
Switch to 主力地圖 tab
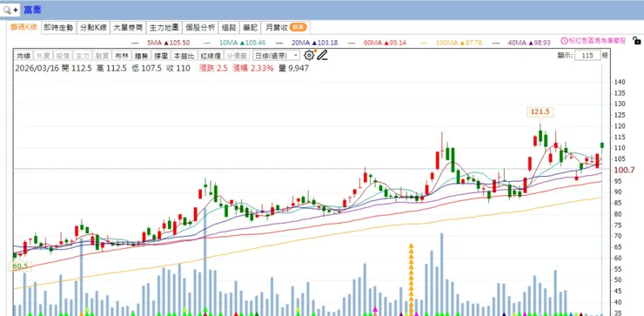click(x=164, y=28)
